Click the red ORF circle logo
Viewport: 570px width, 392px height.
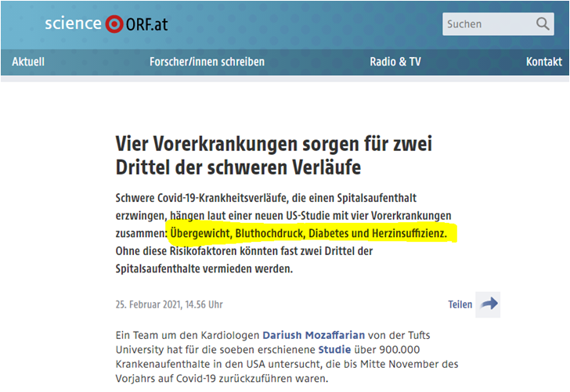pyautogui.click(x=114, y=24)
